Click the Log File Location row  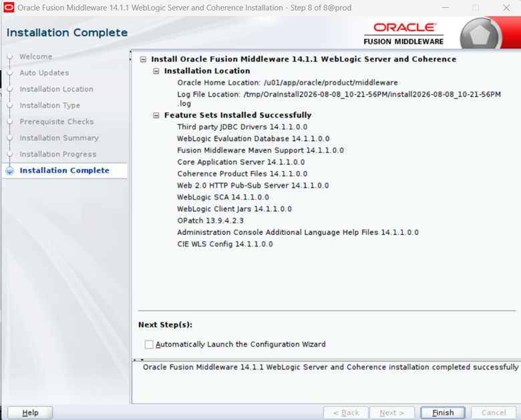coord(339,99)
